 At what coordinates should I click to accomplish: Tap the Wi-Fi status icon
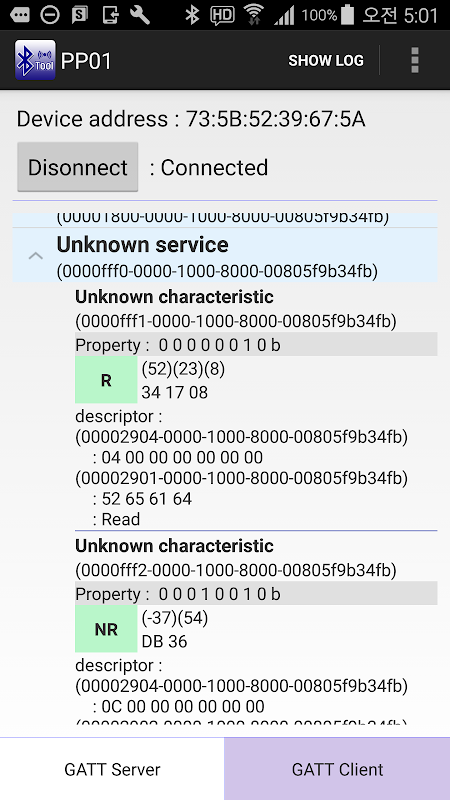(x=254, y=15)
